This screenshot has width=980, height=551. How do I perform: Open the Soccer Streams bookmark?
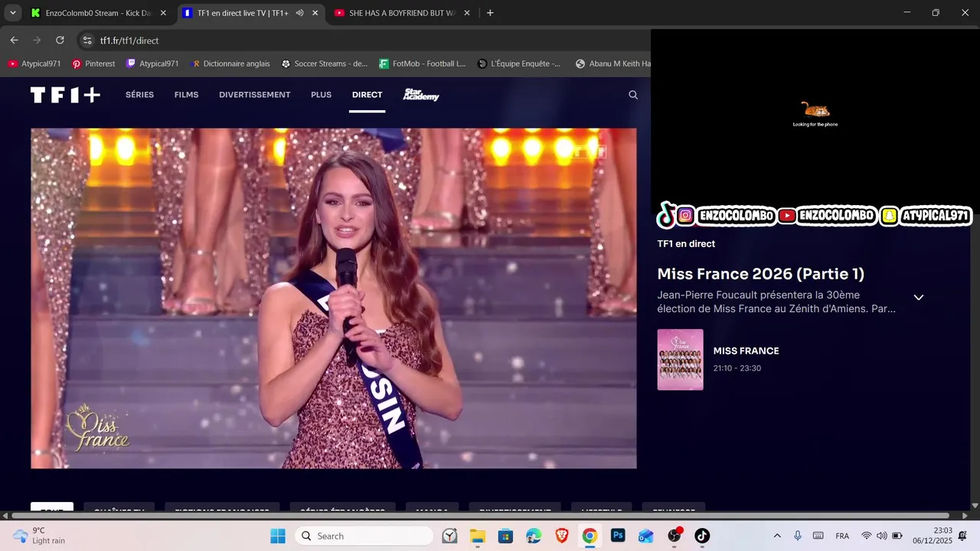pos(325,64)
